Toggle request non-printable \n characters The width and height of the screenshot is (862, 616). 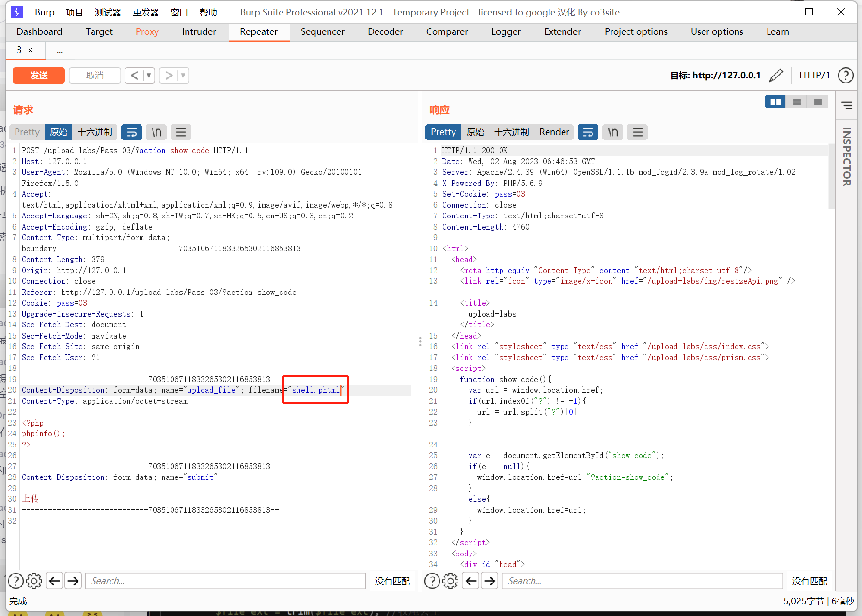click(156, 132)
